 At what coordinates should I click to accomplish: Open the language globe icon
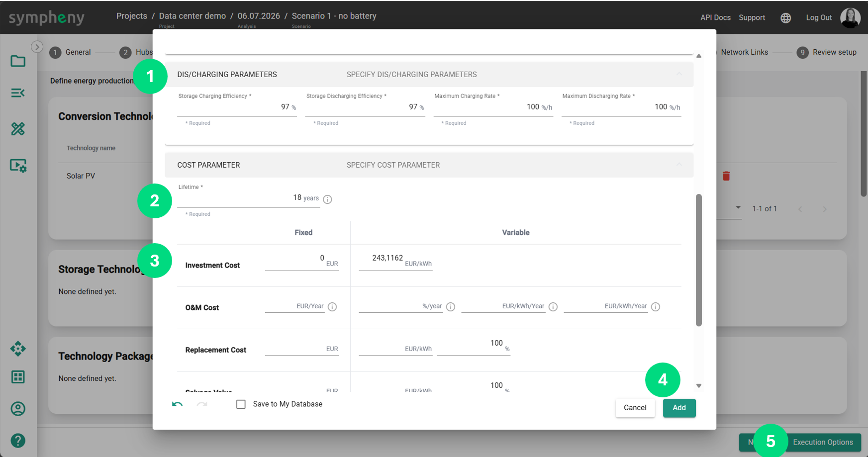tap(785, 18)
